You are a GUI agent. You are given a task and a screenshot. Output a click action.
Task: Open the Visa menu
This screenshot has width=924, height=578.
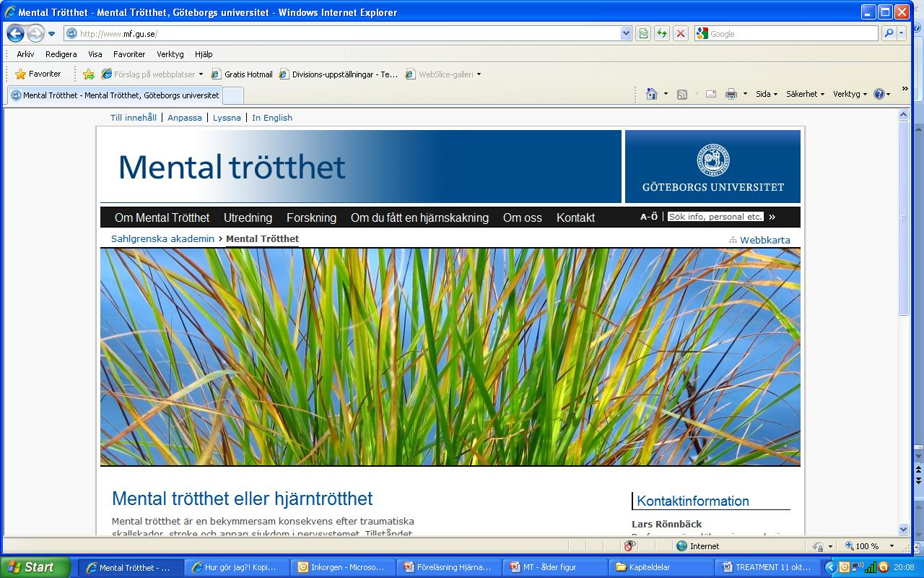[95, 54]
